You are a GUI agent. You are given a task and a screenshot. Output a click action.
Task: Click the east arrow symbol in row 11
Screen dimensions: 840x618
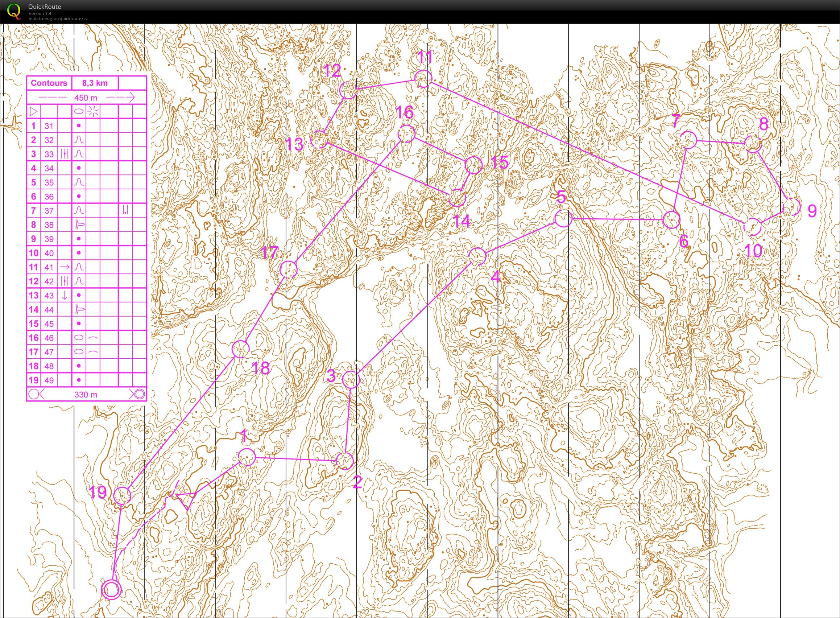pos(65,267)
